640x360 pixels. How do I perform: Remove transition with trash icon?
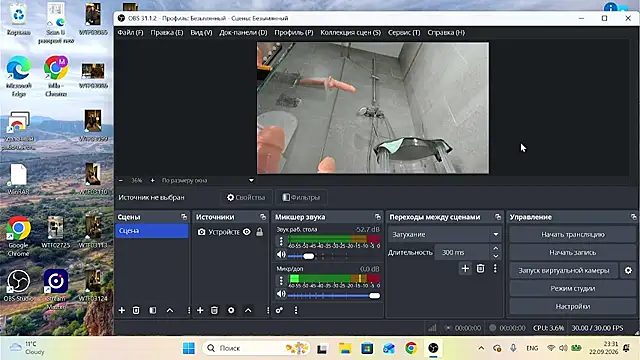480,269
